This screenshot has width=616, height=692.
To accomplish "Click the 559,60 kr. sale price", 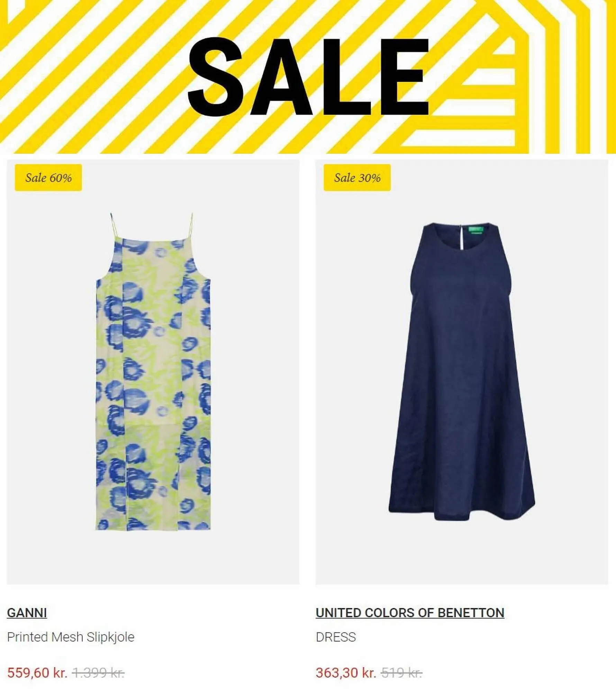I will pyautogui.click(x=37, y=673).
